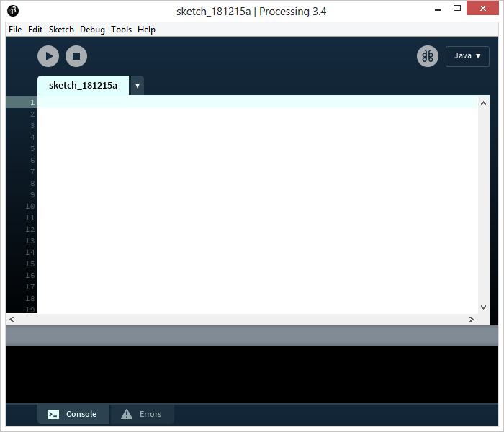Screen dimensions: 504x432
Task: Open the Debug menu
Action: point(92,30)
